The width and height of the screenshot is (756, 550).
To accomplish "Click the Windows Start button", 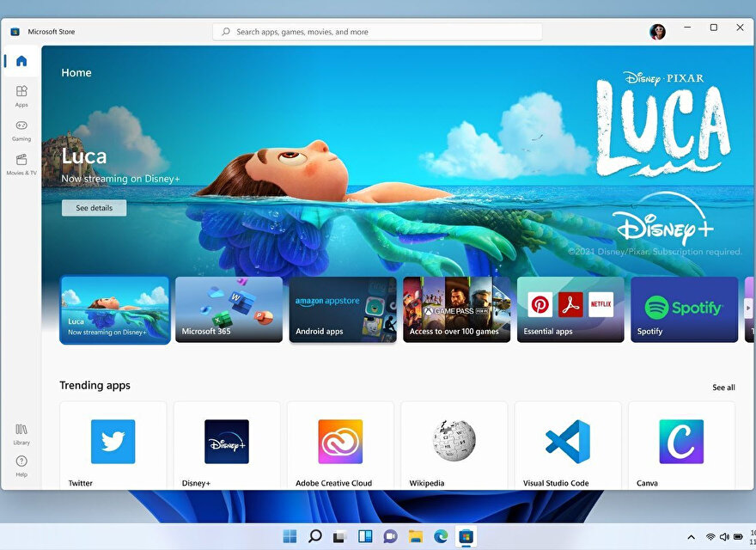I will [x=290, y=536].
